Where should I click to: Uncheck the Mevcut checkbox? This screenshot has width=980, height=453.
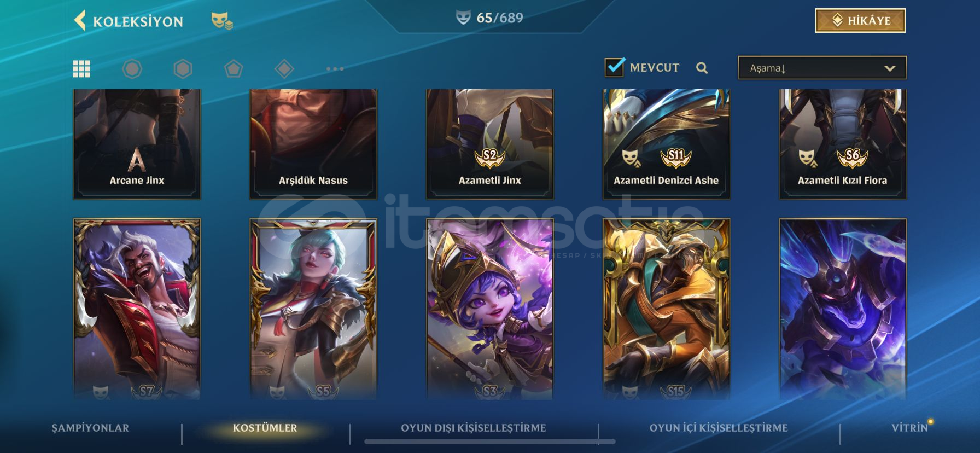tap(614, 67)
